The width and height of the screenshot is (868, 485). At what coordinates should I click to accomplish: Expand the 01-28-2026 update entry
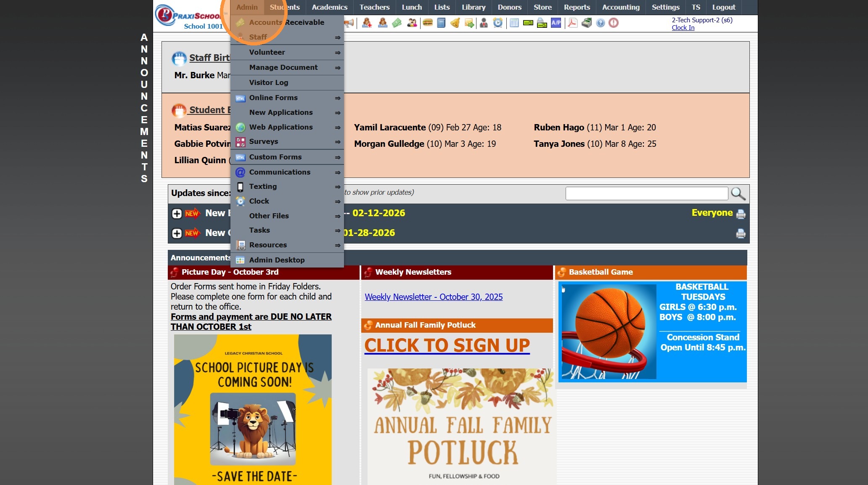click(x=177, y=233)
